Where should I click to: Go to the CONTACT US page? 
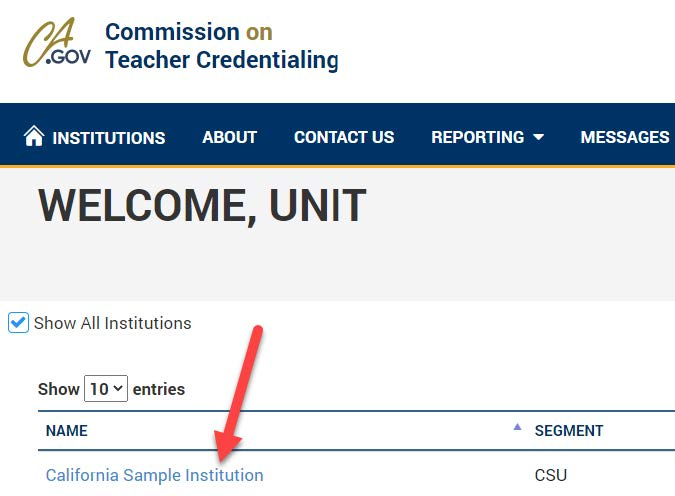coord(344,137)
